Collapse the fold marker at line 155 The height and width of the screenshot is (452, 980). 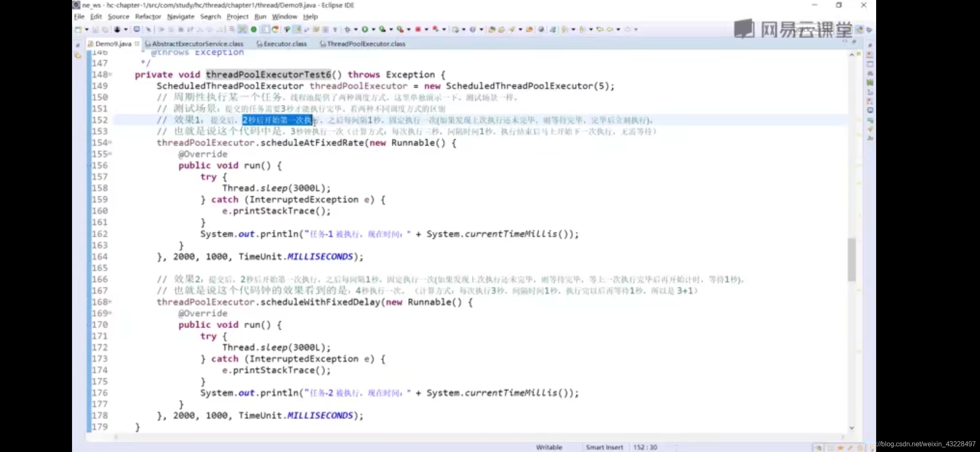click(111, 154)
